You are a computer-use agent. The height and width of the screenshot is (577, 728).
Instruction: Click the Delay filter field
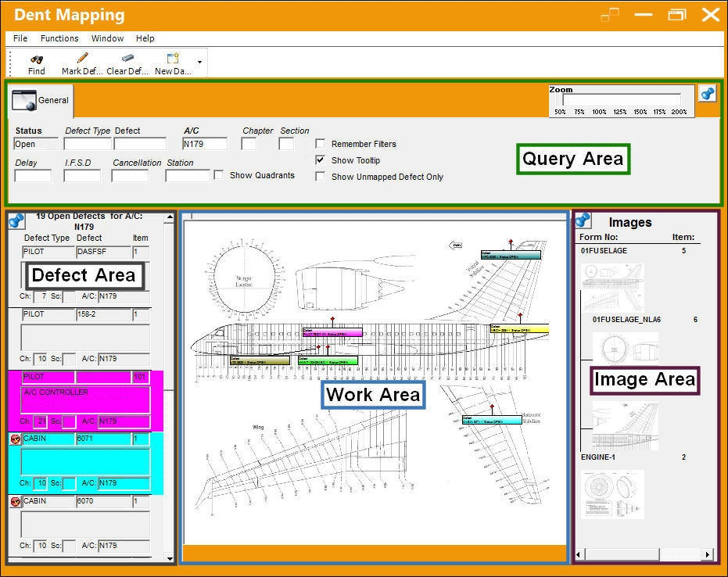[x=33, y=176]
